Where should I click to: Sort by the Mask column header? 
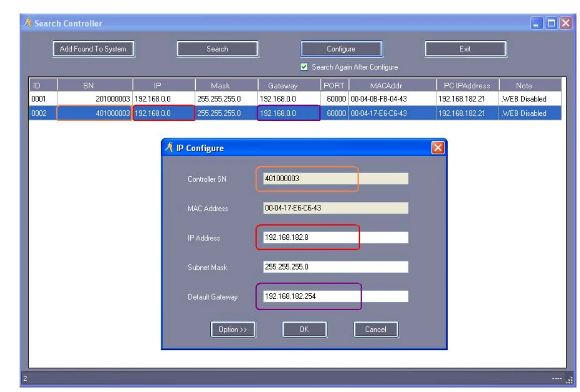click(226, 85)
